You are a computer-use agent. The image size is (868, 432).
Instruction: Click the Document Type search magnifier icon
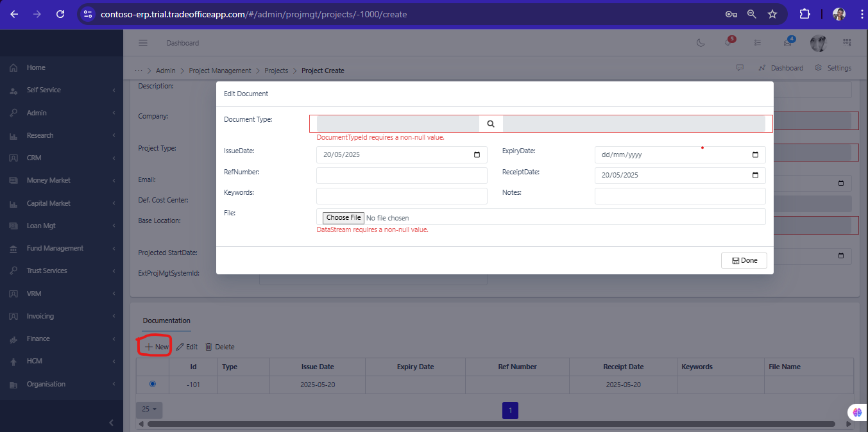[491, 124]
